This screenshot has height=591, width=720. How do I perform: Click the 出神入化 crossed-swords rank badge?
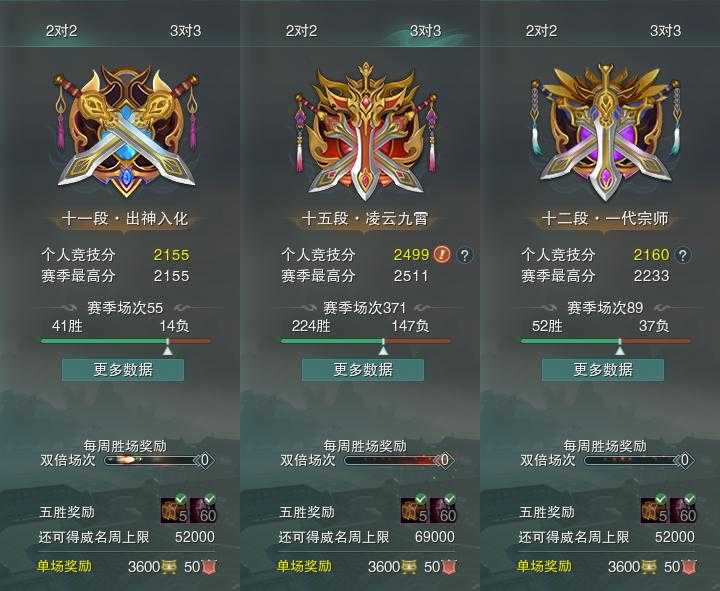click(126, 132)
